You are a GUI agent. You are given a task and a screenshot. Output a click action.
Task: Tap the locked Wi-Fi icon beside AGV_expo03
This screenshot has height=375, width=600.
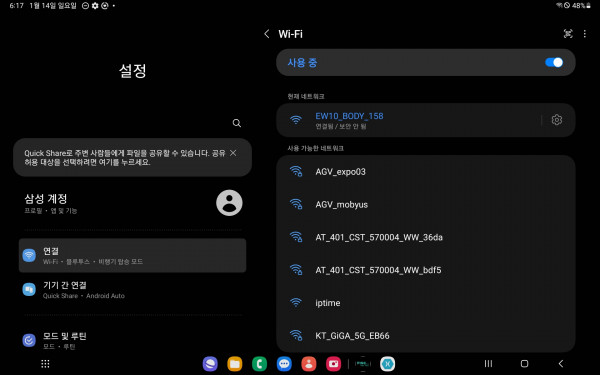(x=296, y=171)
